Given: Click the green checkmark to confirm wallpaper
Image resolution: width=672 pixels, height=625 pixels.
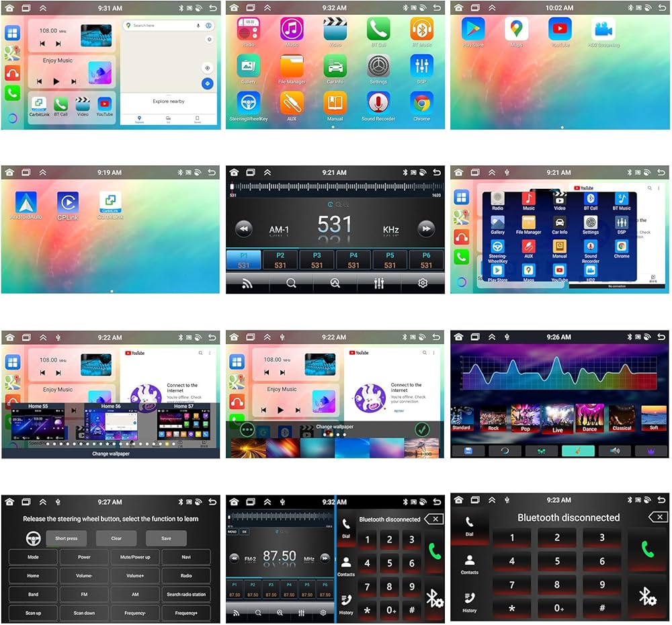Looking at the screenshot, I should tap(422, 429).
